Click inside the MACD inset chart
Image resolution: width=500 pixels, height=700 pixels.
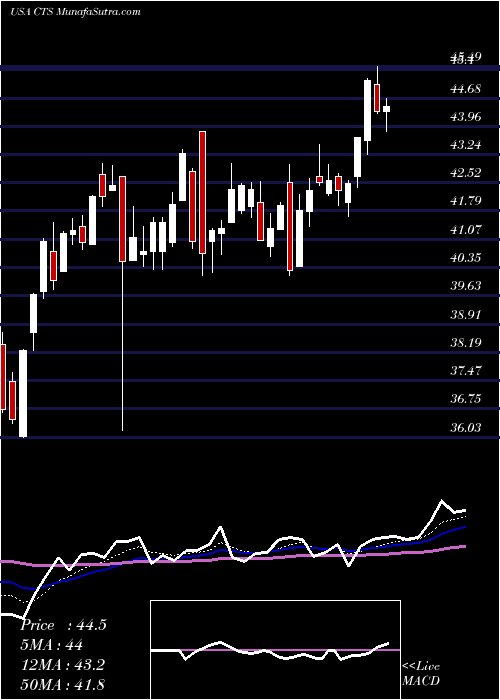275,650
